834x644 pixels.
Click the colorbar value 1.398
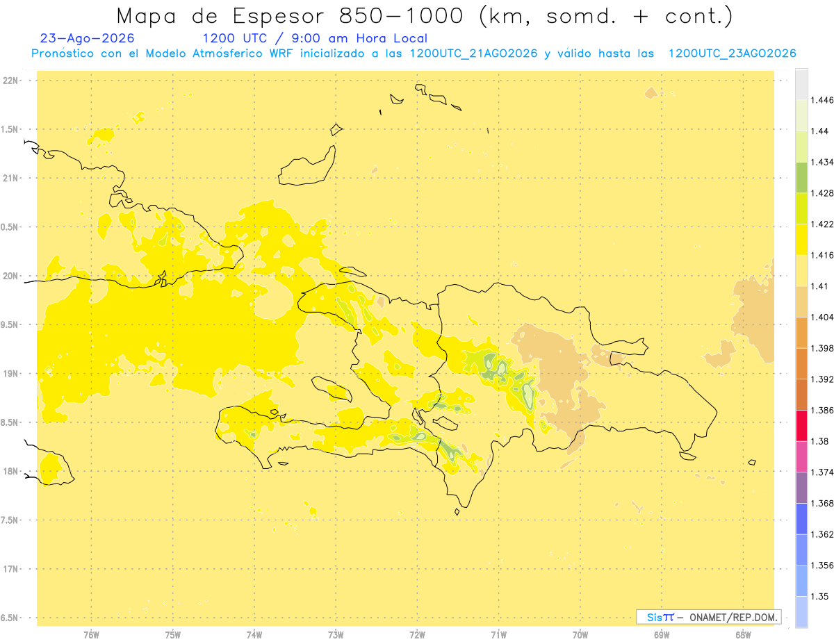pos(822,348)
